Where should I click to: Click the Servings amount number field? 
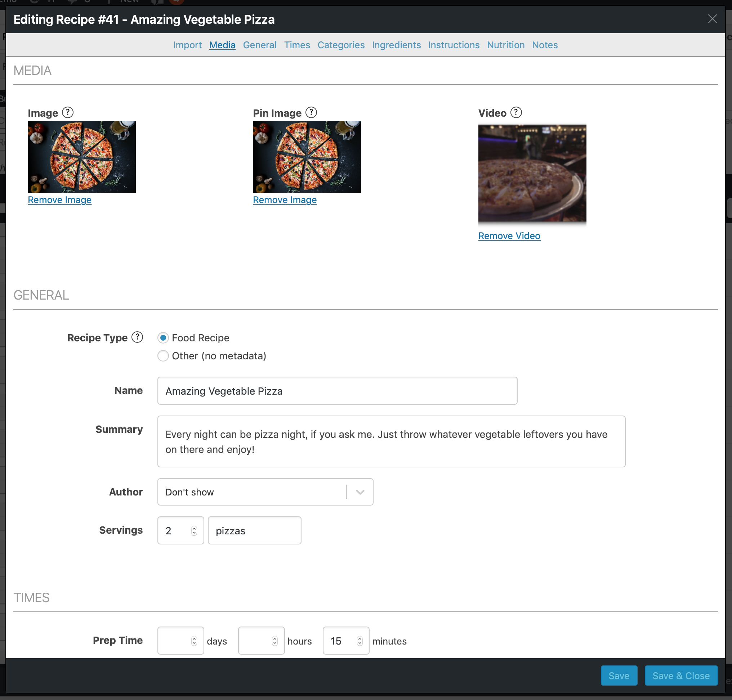tap(180, 530)
